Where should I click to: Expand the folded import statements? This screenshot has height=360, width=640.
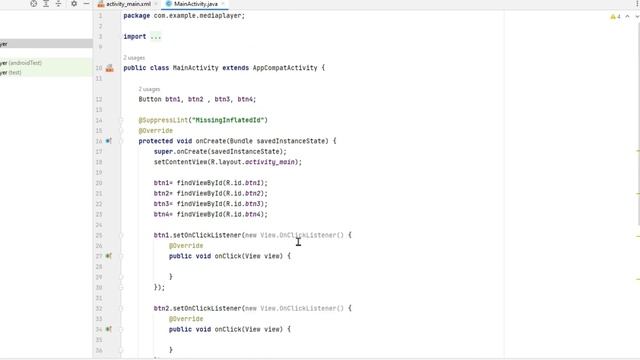point(155,37)
